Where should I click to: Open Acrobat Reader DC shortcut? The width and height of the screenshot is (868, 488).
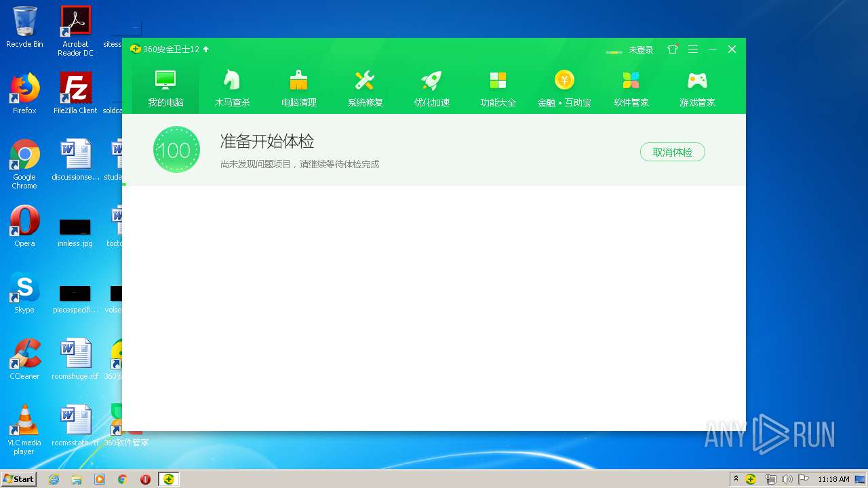75,30
